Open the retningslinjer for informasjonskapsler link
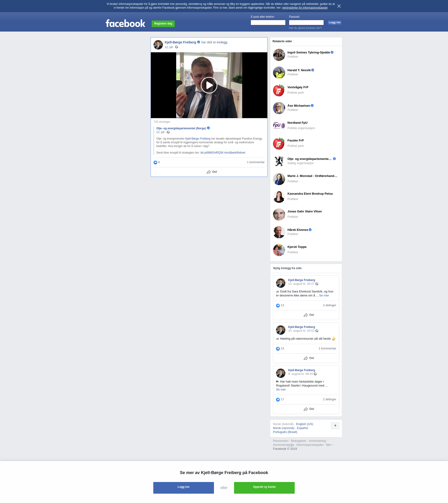This screenshot has height=503, width=448. (305, 8)
